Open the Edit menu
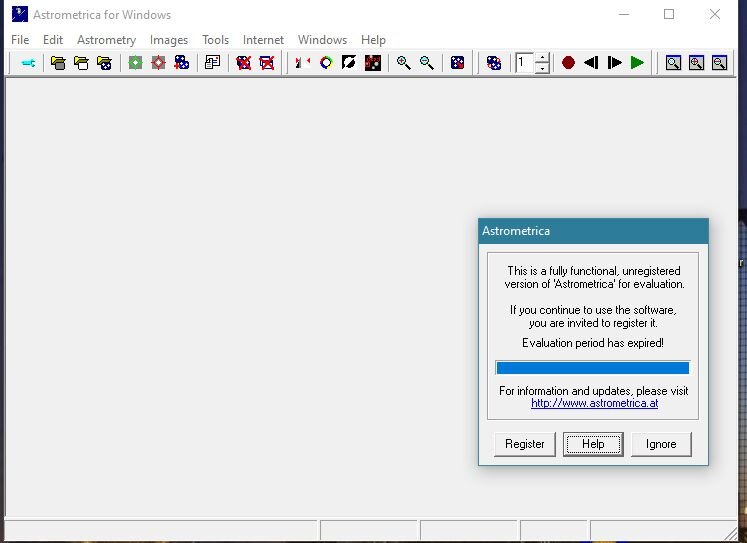 pos(53,40)
